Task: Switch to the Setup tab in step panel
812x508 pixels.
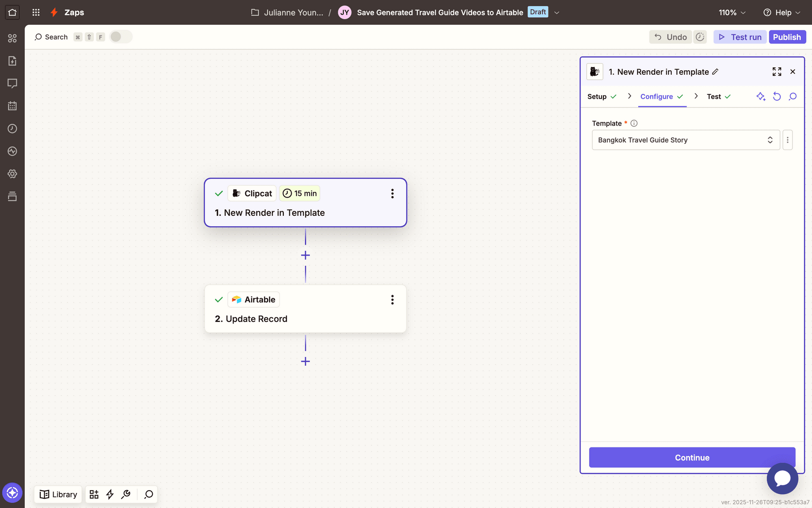Action: 596,96
